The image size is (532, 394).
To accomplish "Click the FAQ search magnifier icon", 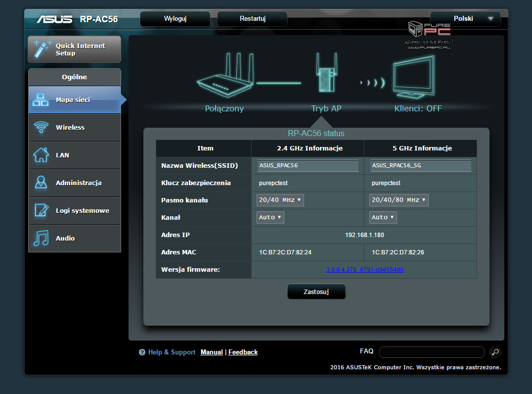I will click(495, 352).
